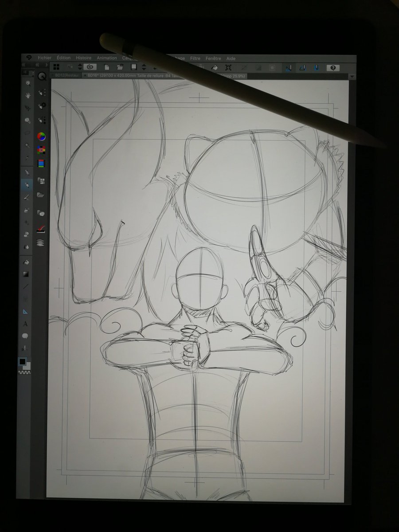This screenshot has width=399, height=532.
Task: Open the Quick Access panel
Action: [42, 77]
